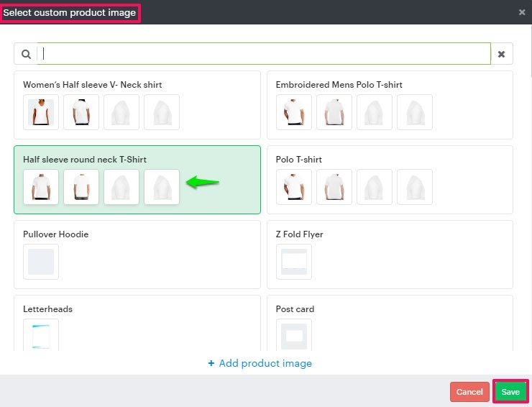Select third Half sleeve round neck thumbnail

121,187
